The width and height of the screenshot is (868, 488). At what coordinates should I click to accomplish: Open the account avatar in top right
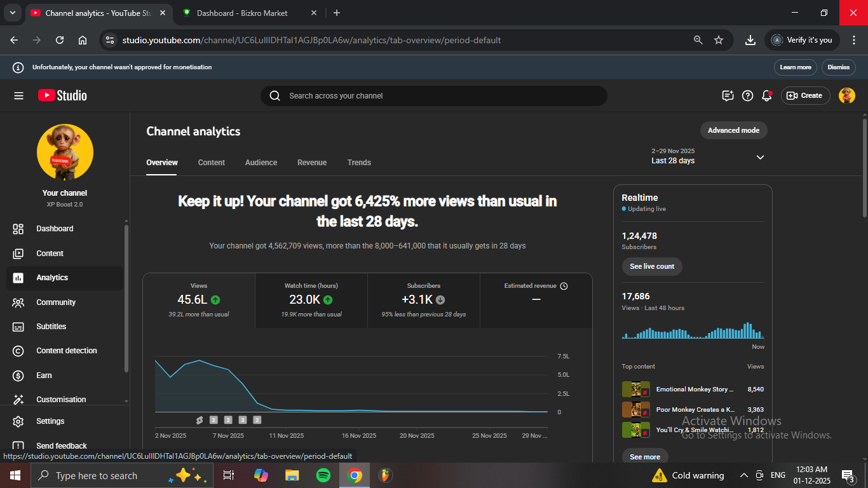(x=846, y=96)
